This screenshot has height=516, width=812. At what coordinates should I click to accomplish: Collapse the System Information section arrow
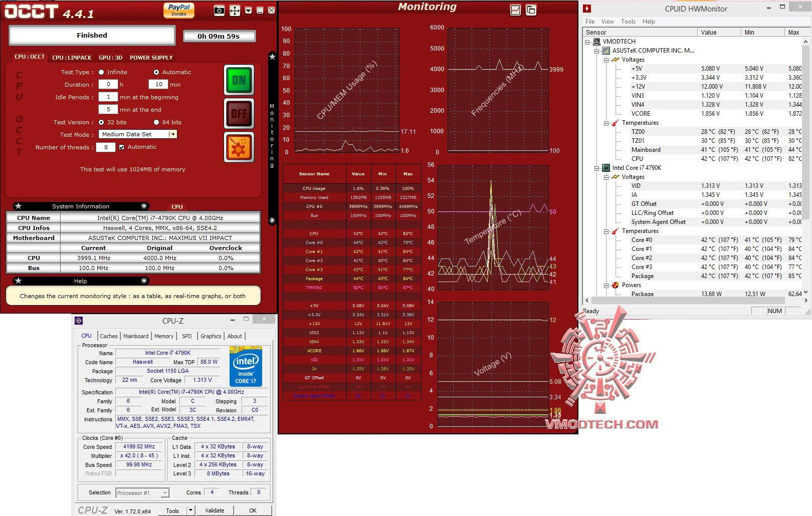[144, 206]
